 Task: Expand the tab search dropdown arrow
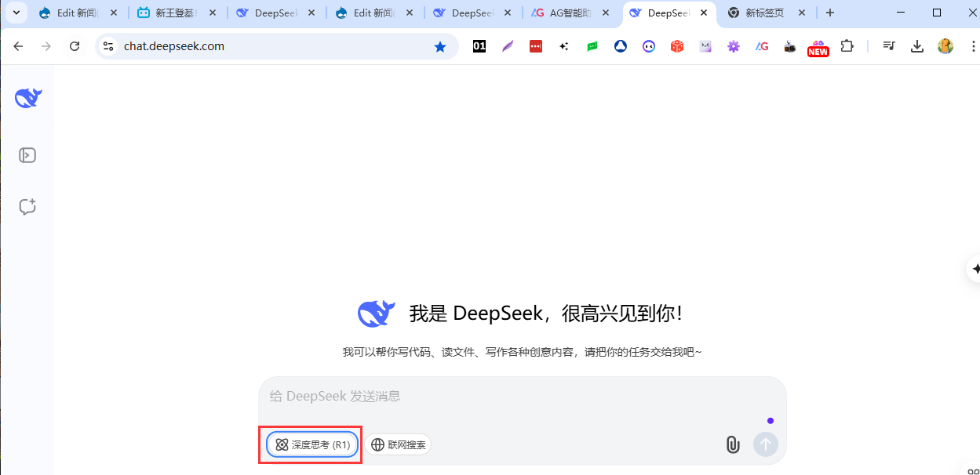(x=16, y=13)
